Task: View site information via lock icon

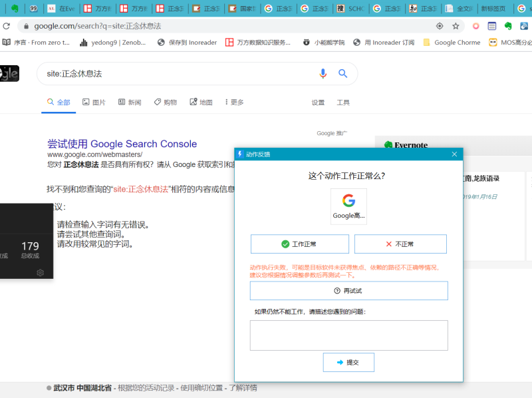Action: click(26, 26)
